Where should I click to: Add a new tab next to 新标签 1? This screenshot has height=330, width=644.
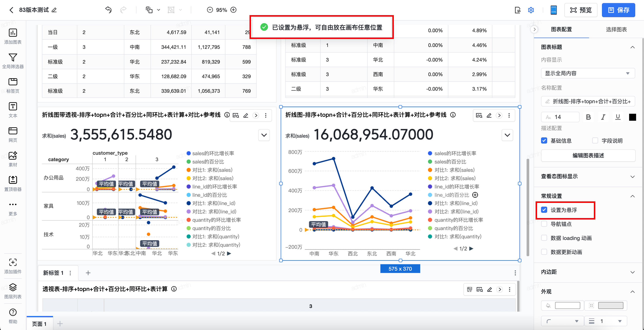[88, 273]
